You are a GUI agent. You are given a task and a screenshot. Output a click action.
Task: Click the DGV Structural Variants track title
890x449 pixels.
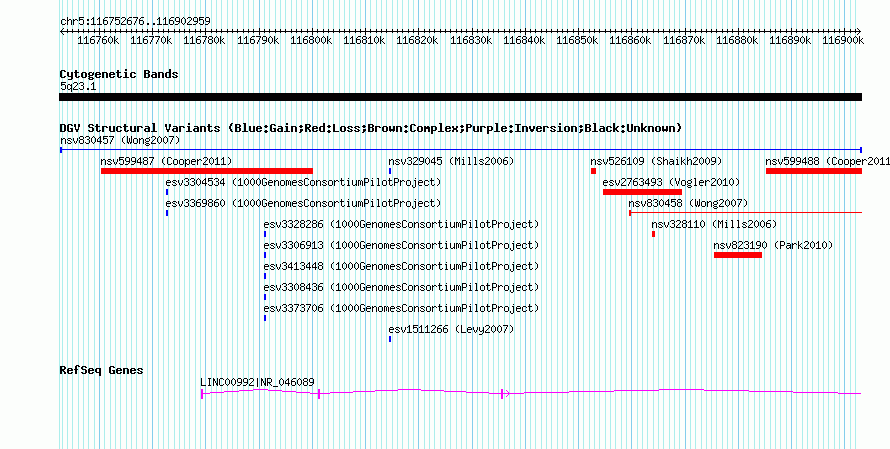pyautogui.click(x=371, y=128)
